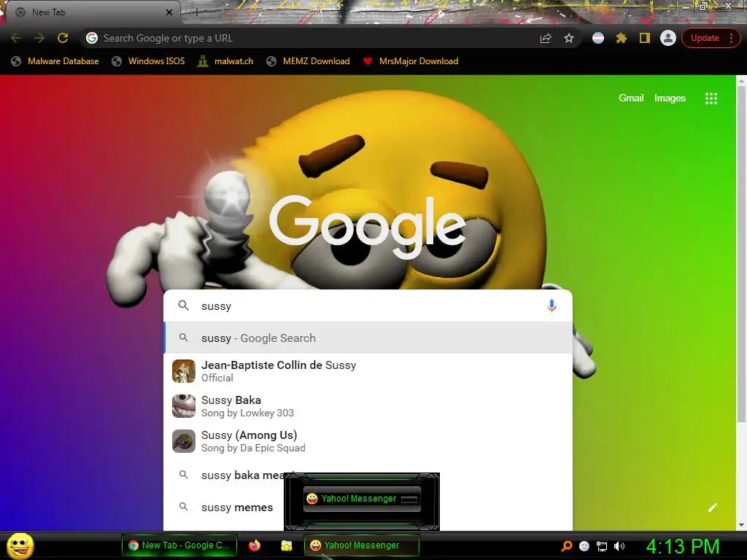Click the Jean-Baptiste portrait thumbnail
The image size is (747, 560).
tap(183, 371)
